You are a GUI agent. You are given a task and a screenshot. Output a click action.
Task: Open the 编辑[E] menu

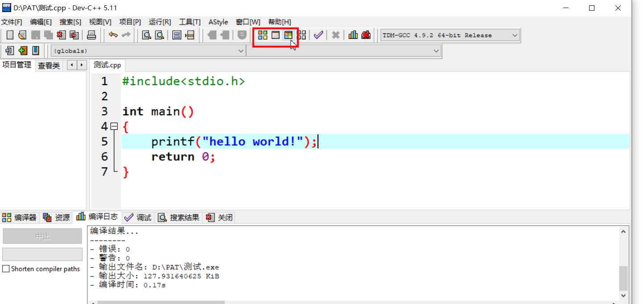[x=41, y=22]
